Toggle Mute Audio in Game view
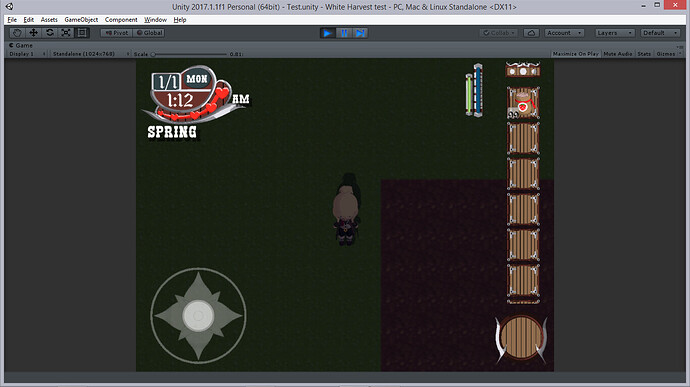 [618, 54]
